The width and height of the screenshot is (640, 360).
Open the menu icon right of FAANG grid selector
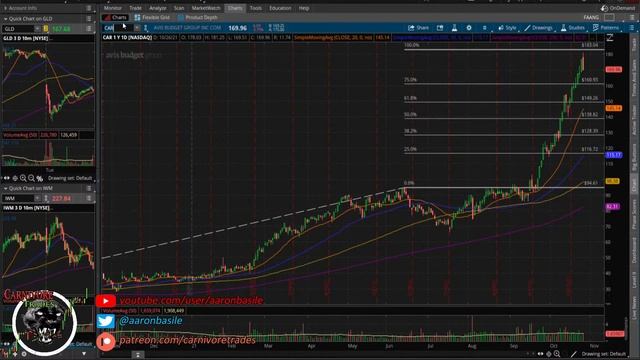[631, 18]
